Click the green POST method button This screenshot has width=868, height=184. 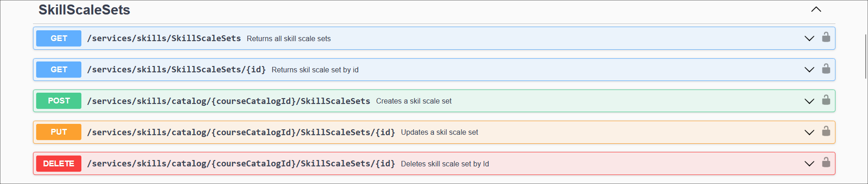[59, 101]
